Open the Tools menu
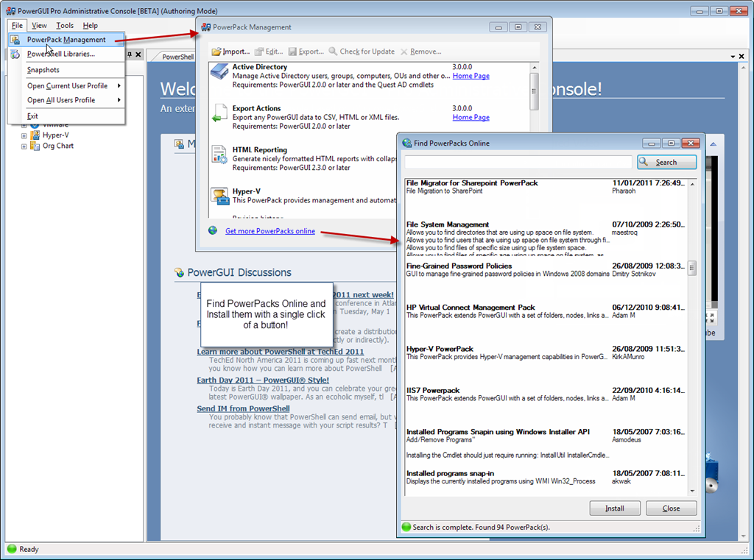 click(x=65, y=26)
